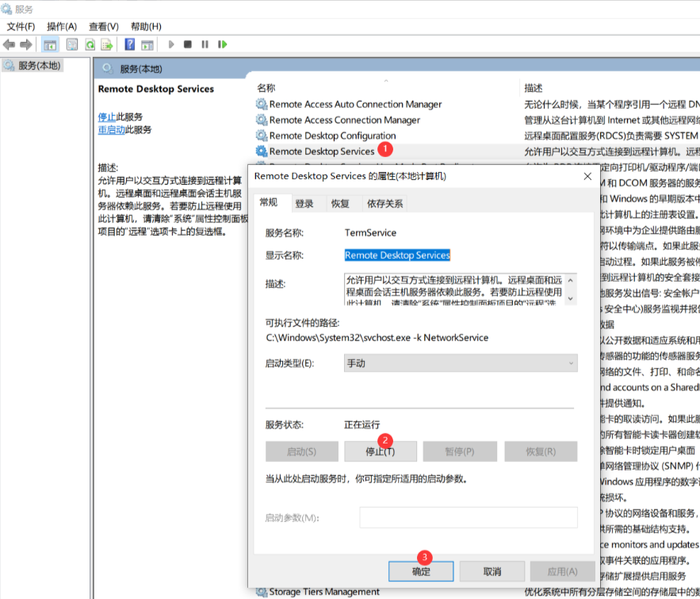Viewport: 700px width, 599px height.
Task: Click the Refresh toolbar icon
Action: [90, 44]
